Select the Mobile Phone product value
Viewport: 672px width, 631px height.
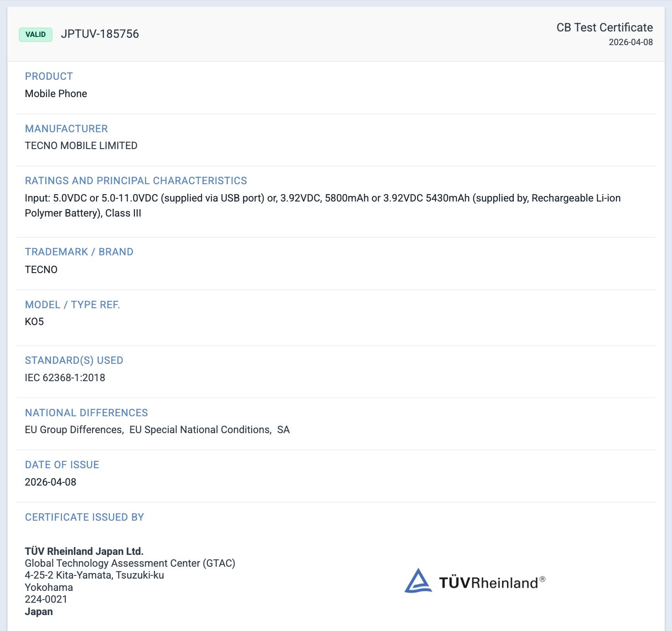click(x=56, y=93)
